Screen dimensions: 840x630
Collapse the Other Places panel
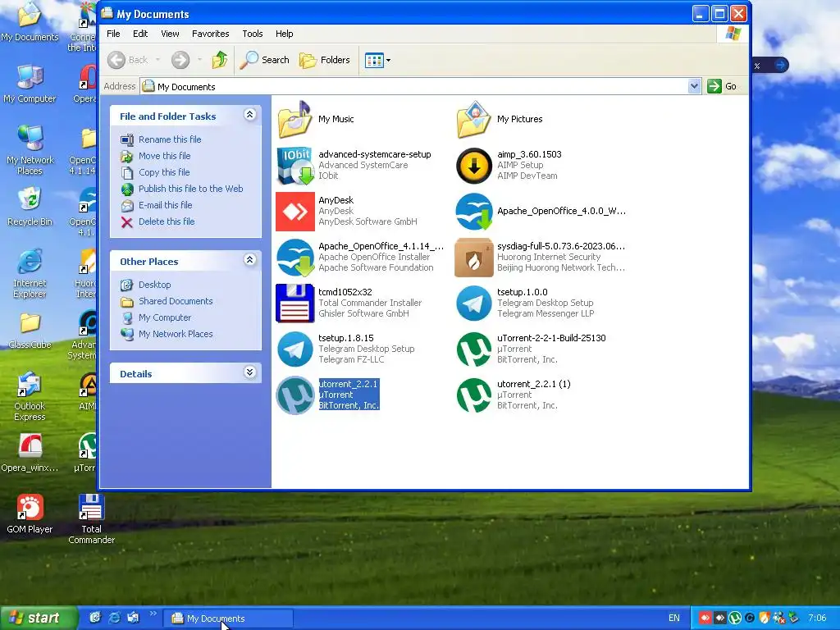click(249, 260)
